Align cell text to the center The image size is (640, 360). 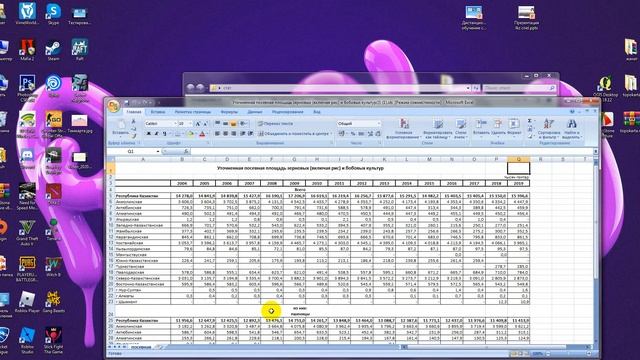(225, 134)
